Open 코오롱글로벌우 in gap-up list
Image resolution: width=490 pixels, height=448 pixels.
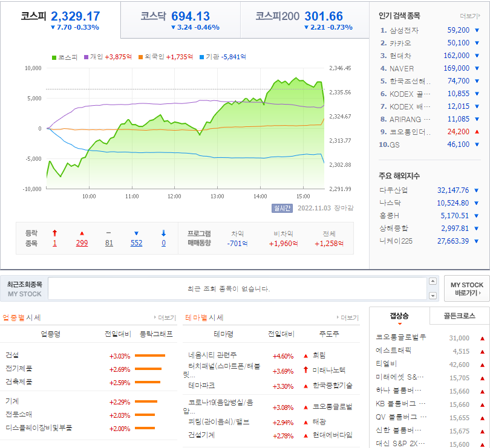pos(401,337)
